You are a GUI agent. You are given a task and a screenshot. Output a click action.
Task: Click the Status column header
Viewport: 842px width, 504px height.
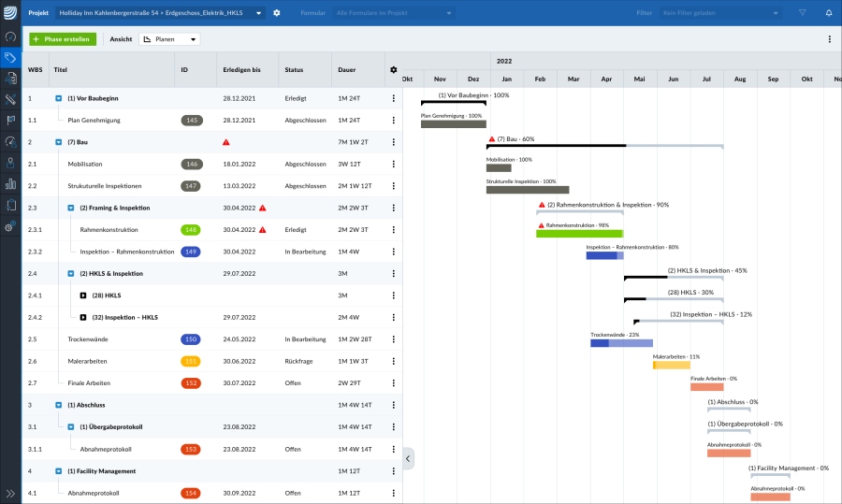tap(294, 70)
